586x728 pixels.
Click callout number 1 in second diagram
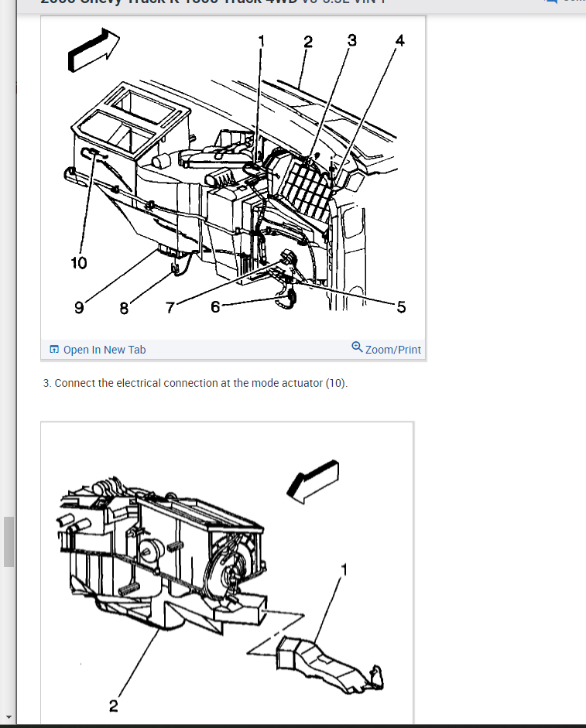pos(344,569)
